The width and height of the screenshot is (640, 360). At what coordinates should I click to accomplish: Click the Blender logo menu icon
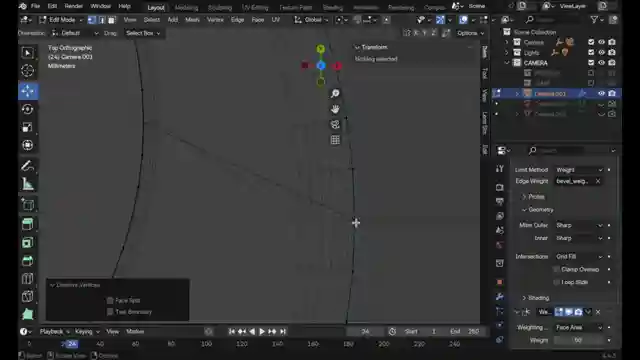pos(23,6)
